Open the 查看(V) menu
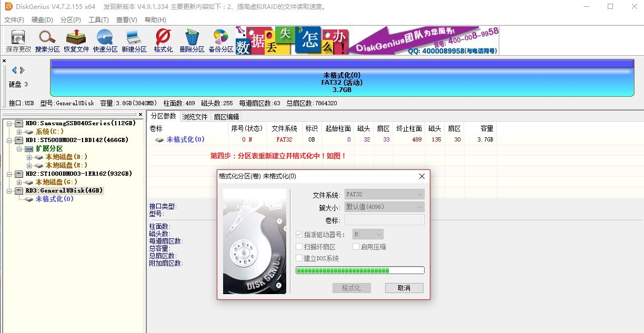This screenshot has width=644, height=333. click(x=127, y=20)
